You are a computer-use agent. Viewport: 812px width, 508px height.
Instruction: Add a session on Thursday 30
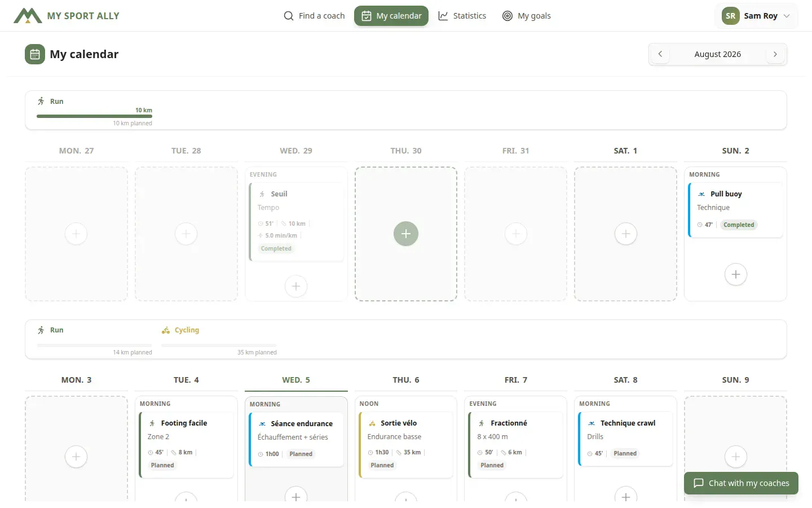pos(406,234)
